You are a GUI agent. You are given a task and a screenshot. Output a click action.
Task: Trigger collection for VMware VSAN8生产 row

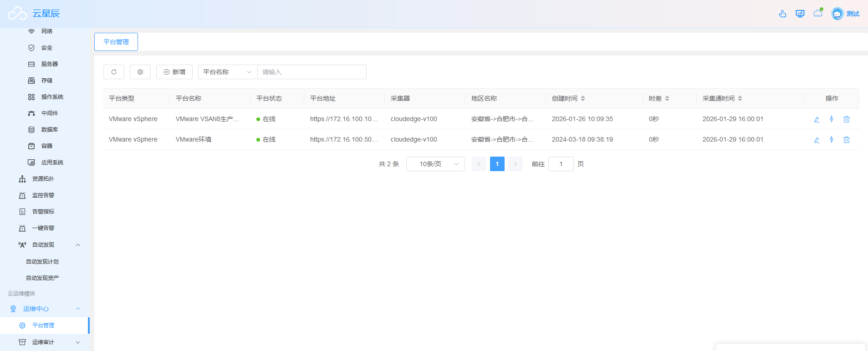point(832,119)
